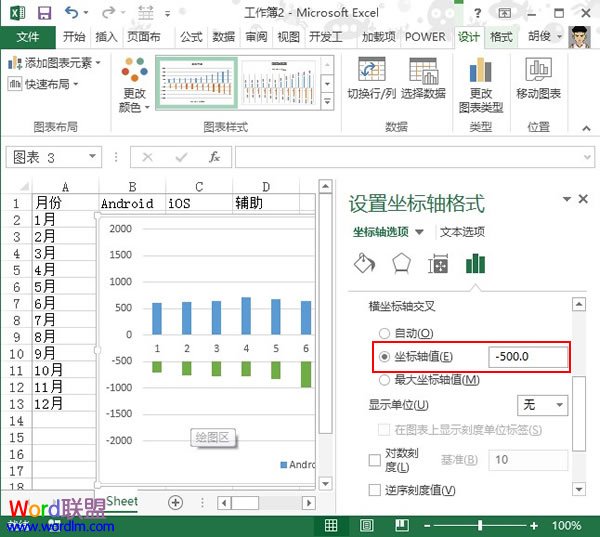Switch to the Data (数据) tab
This screenshot has height=537, width=600.
click(x=223, y=37)
